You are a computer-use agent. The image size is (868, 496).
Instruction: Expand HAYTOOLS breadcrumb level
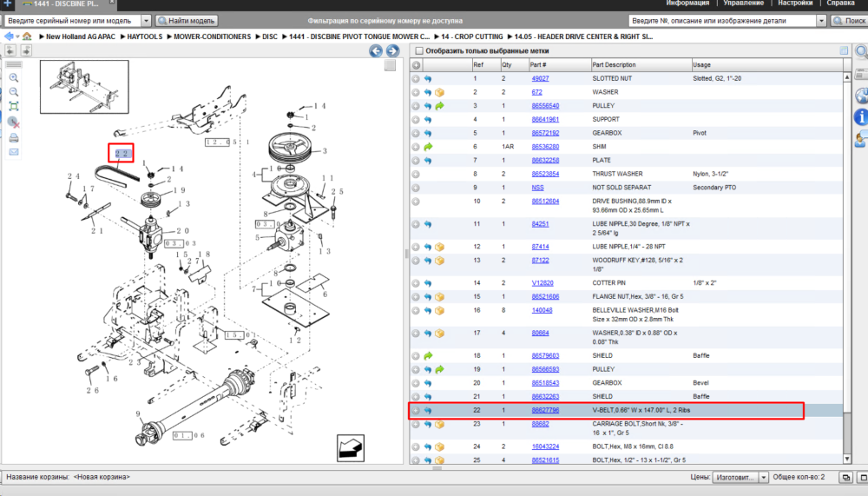tap(144, 36)
